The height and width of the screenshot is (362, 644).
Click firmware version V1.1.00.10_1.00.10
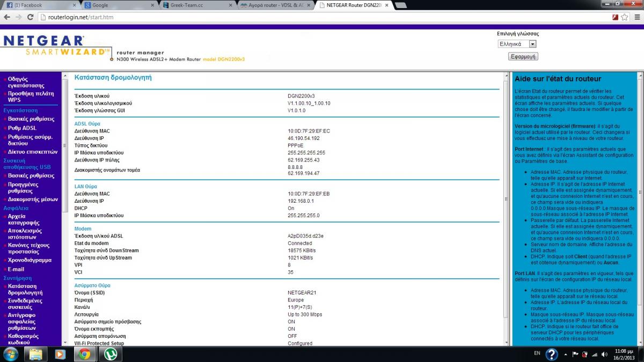pyautogui.click(x=309, y=103)
